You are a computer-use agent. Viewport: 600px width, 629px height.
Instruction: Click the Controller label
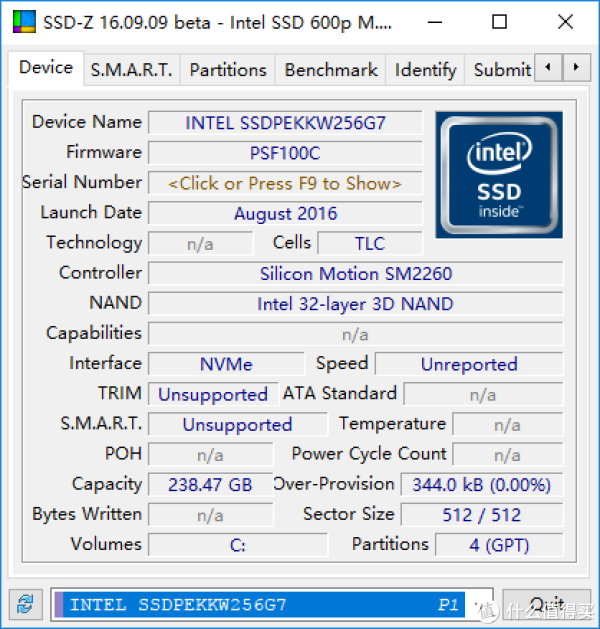click(x=100, y=273)
